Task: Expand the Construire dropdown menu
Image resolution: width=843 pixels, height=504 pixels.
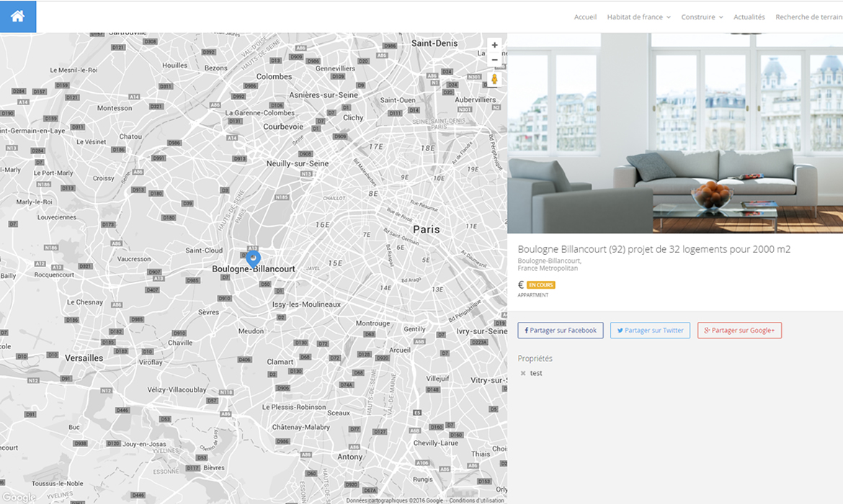Action: [x=702, y=17]
